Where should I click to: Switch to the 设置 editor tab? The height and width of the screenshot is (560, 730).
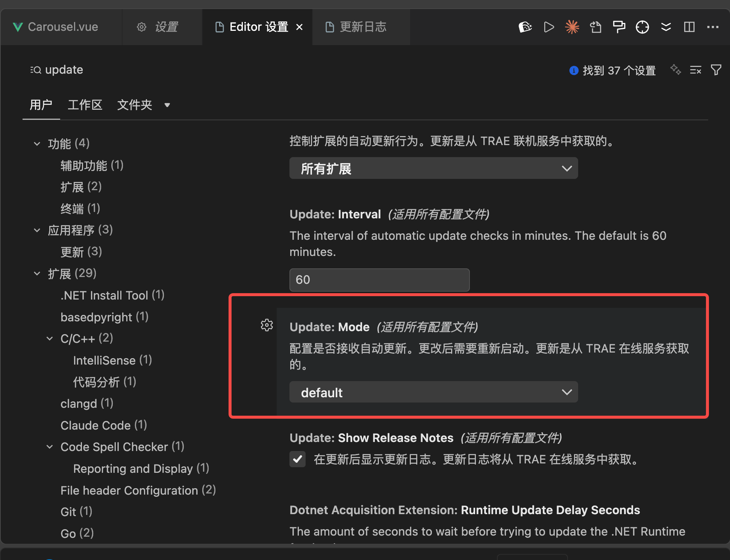162,27
